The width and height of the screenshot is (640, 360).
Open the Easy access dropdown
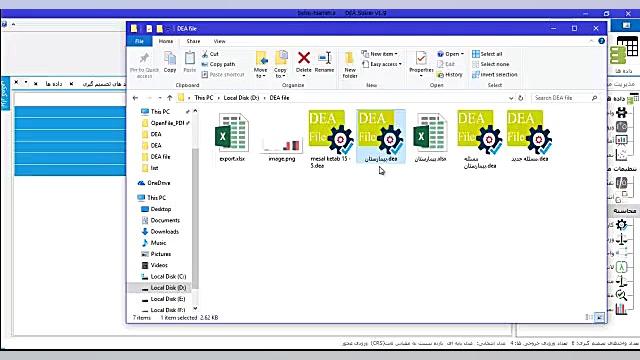coord(382,64)
